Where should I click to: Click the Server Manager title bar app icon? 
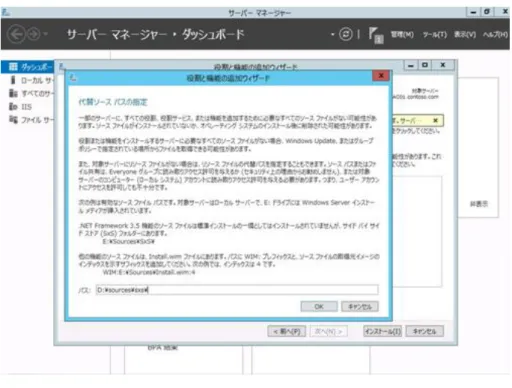click(6, 12)
